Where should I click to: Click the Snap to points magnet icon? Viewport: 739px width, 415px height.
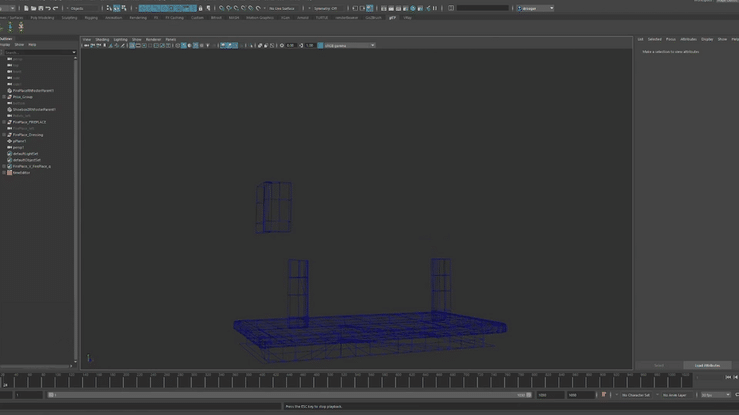pyautogui.click(x=236, y=8)
